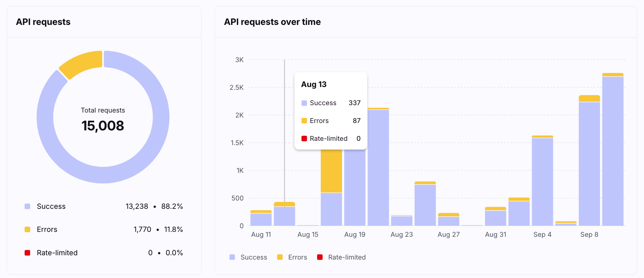644x278 pixels.
Task: Click the Total requests 15,008 value
Action: pyautogui.click(x=103, y=126)
